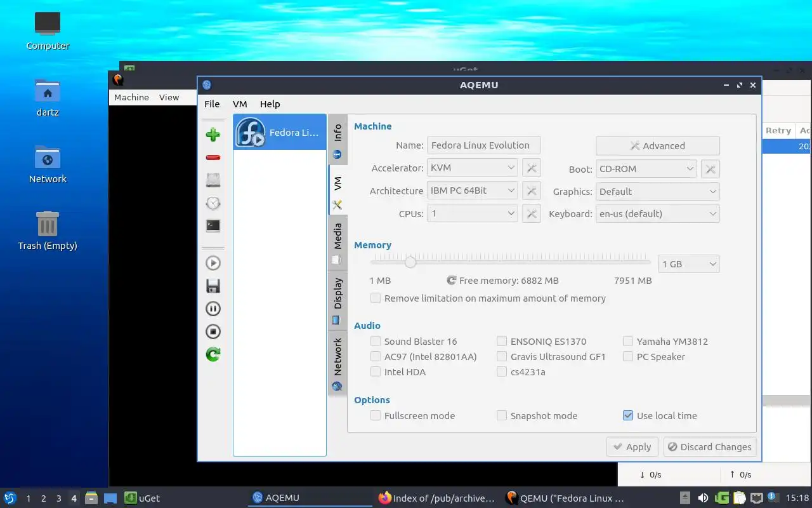The width and height of the screenshot is (812, 508).
Task: Click the accelerator settings tool icon
Action: point(532,168)
